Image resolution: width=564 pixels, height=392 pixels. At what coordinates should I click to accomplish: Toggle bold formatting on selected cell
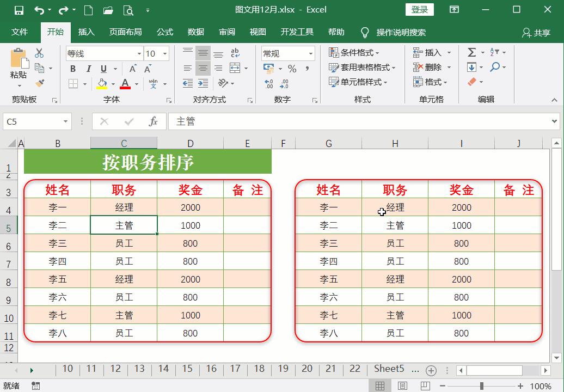pyautogui.click(x=72, y=69)
